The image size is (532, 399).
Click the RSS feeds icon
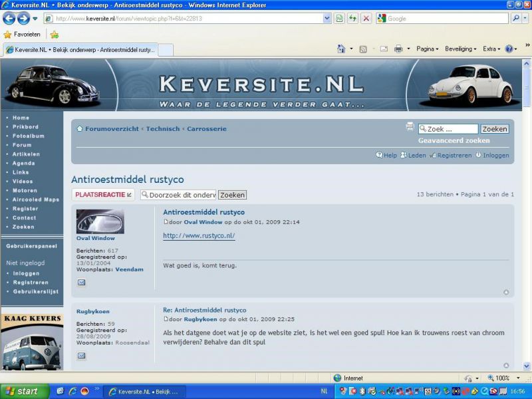click(363, 49)
